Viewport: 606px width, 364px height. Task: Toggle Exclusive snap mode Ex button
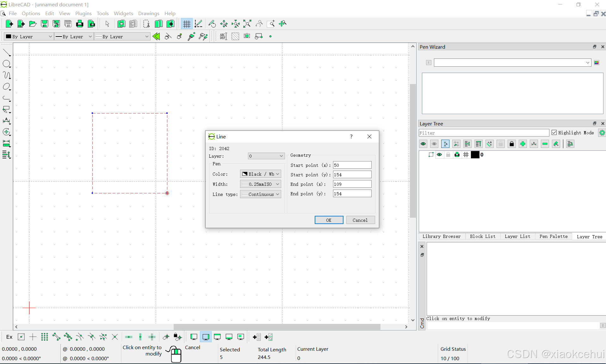pyautogui.click(x=9, y=337)
